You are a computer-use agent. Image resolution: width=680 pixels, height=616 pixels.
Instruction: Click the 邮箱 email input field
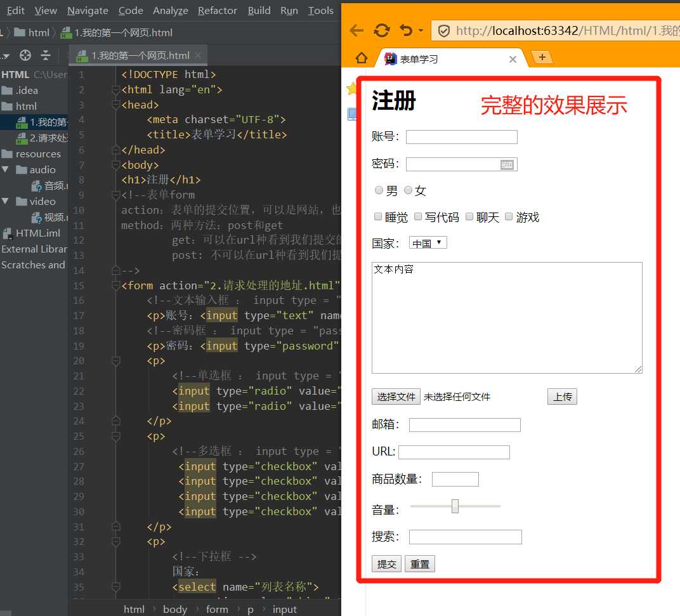click(464, 424)
